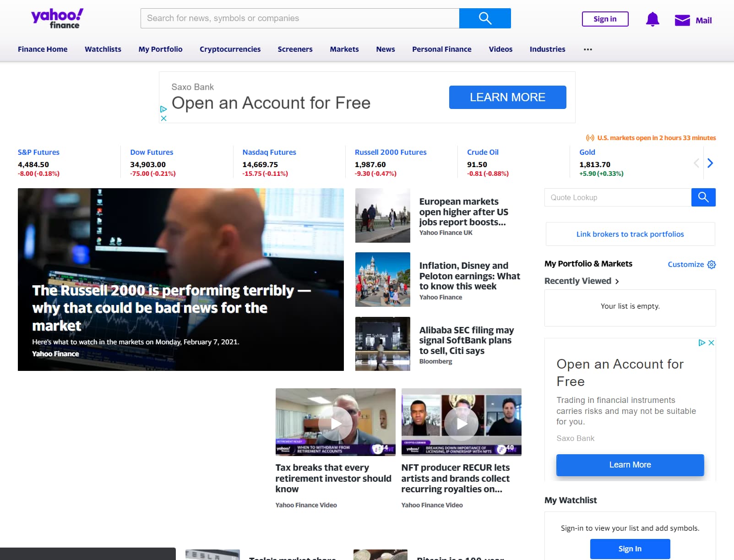The height and width of the screenshot is (560, 734).
Task: Click U.S. markets open countdown notice
Action: [651, 138]
